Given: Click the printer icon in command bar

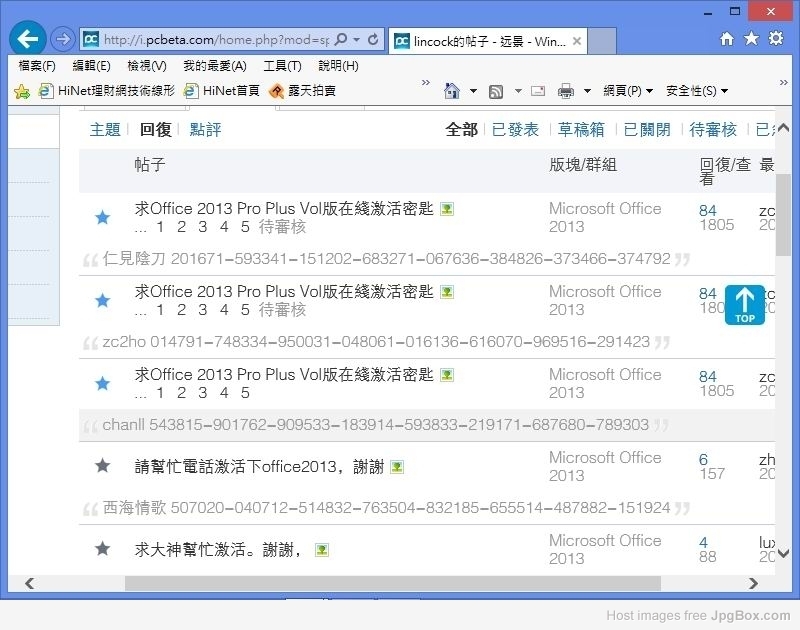Looking at the screenshot, I should [566, 91].
